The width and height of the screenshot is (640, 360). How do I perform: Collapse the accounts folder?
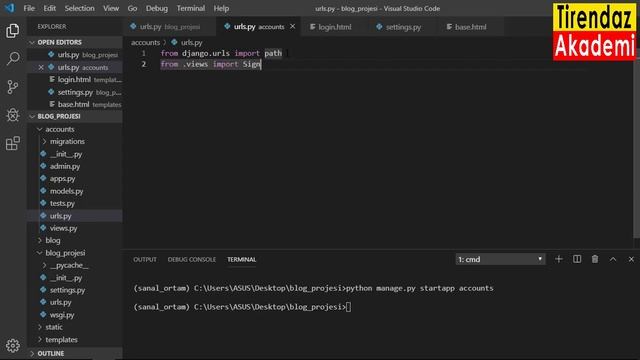pos(75,129)
